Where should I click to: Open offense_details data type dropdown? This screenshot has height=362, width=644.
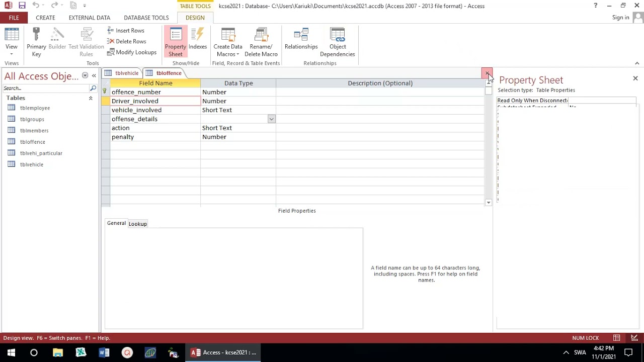[x=271, y=119]
